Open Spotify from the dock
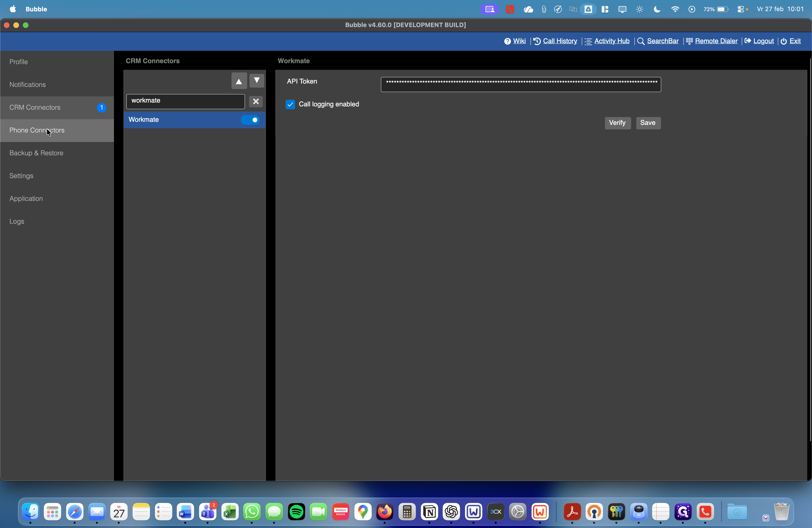 (x=296, y=512)
